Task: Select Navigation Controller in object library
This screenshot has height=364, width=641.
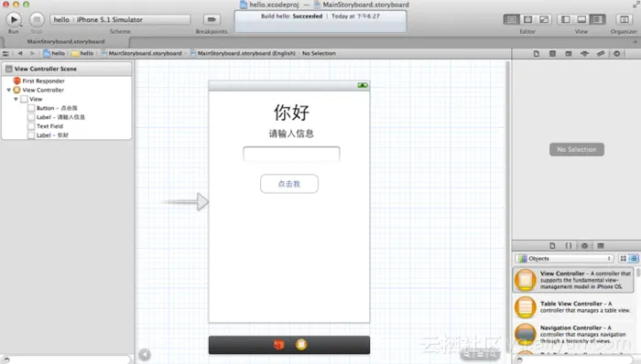Action: 573,334
